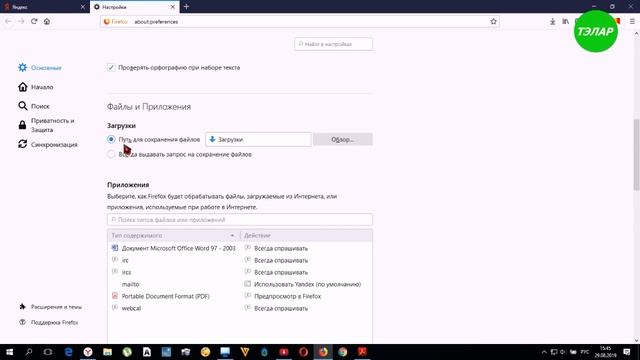Open the Начало settings category
Image resolution: width=640 pixels, height=360 pixels.
pos(36,87)
